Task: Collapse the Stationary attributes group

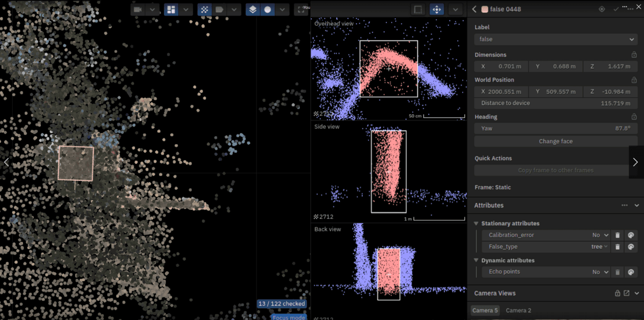Action: click(476, 224)
